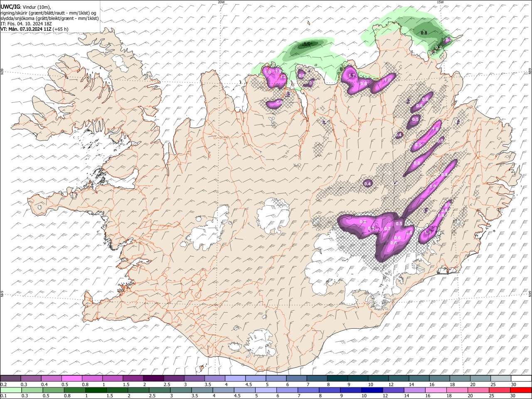Pick the 3 grey-green swatch in lower legend row
The height and width of the screenshot is (399, 532).
181,390
